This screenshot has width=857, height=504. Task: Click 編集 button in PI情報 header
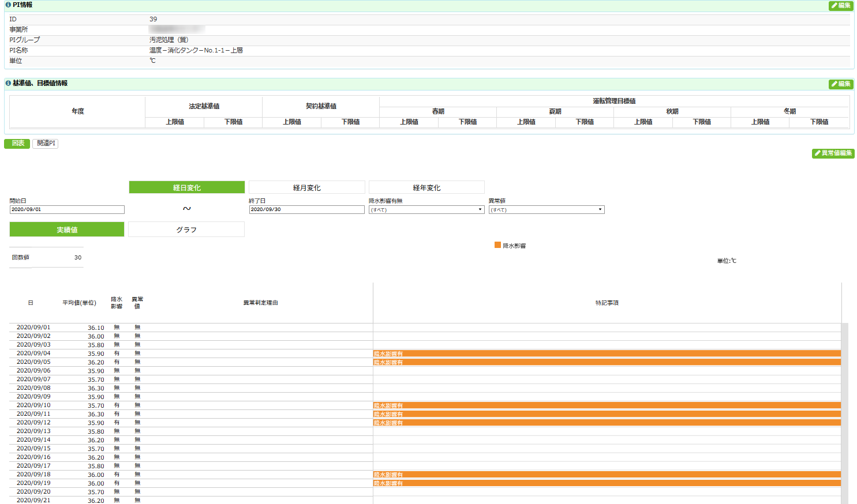(x=841, y=5)
